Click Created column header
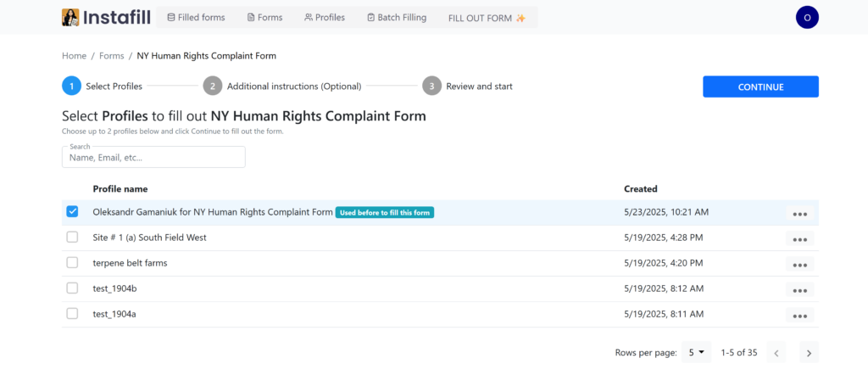This screenshot has height=375, width=868. (x=641, y=189)
